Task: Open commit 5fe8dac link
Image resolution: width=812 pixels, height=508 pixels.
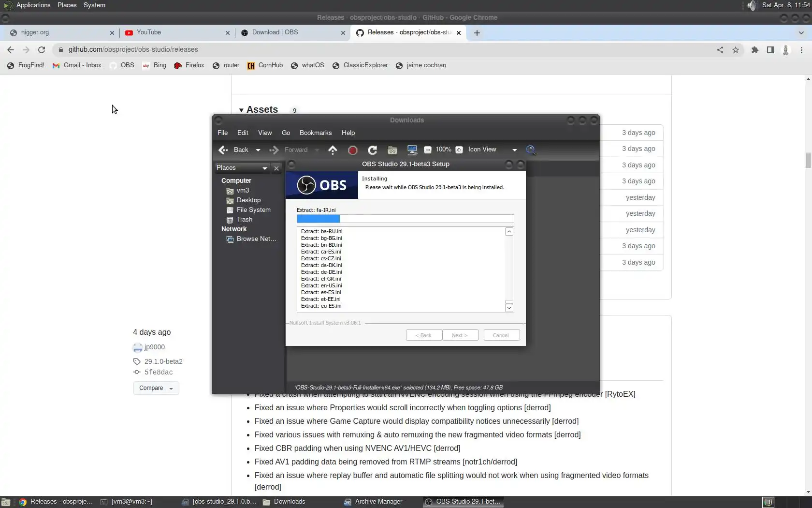Action: 159,373
